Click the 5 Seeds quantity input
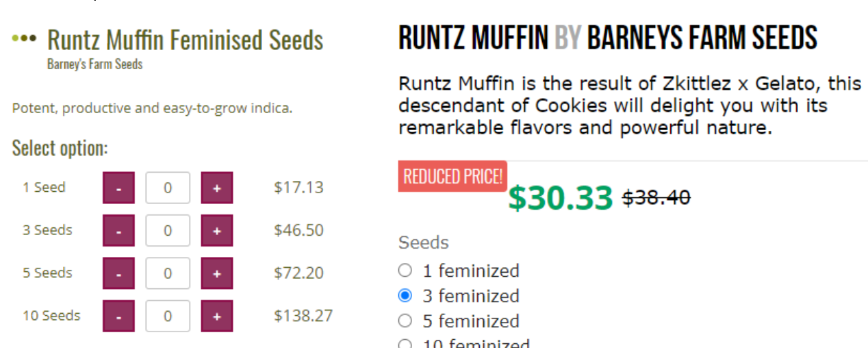 pos(168,273)
